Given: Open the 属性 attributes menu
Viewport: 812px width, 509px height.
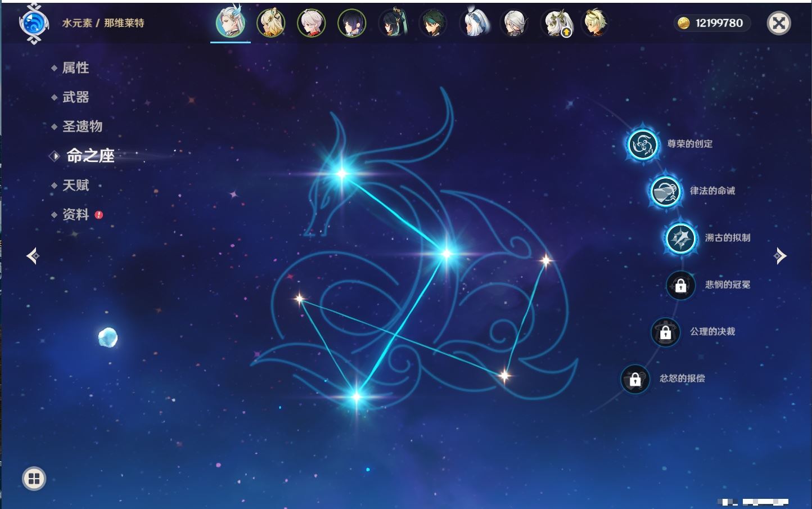Looking at the screenshot, I should 76,68.
